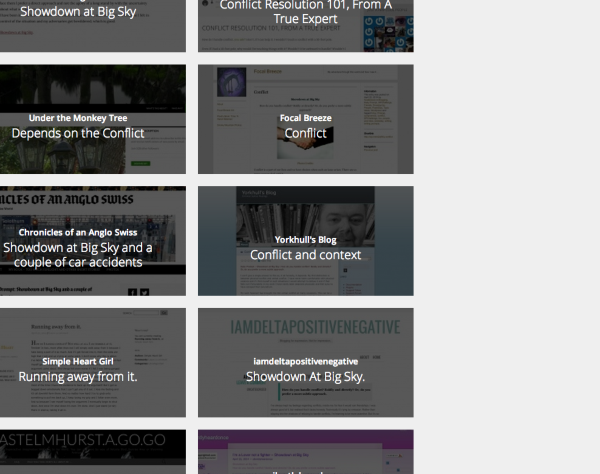Open the Yorkhull's Blog card
600x474 pixels.
306,241
